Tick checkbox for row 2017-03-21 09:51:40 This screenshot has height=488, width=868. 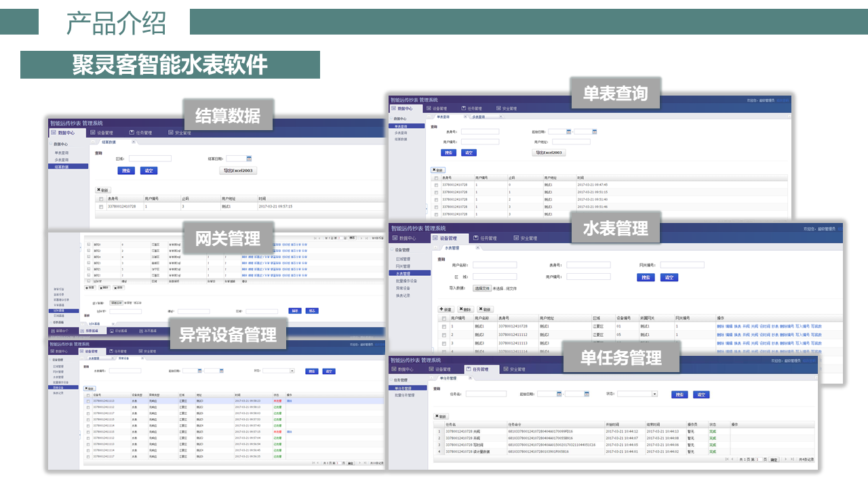[x=436, y=199]
